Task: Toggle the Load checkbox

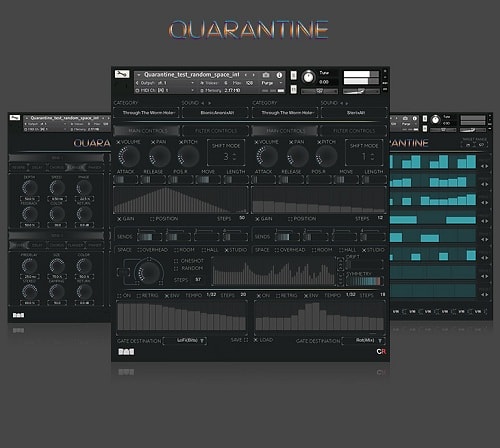Action: coord(256,340)
